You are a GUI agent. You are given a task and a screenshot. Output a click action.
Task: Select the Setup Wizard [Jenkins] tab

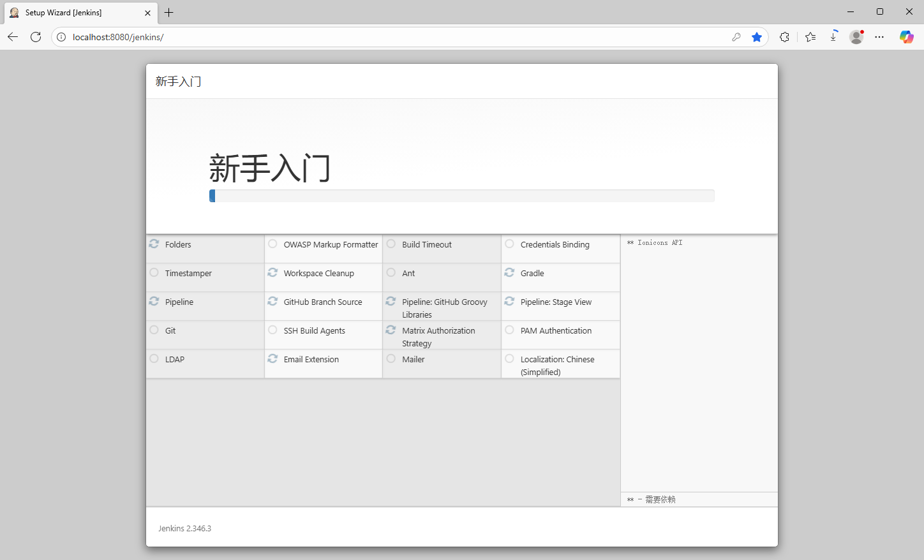(x=80, y=13)
